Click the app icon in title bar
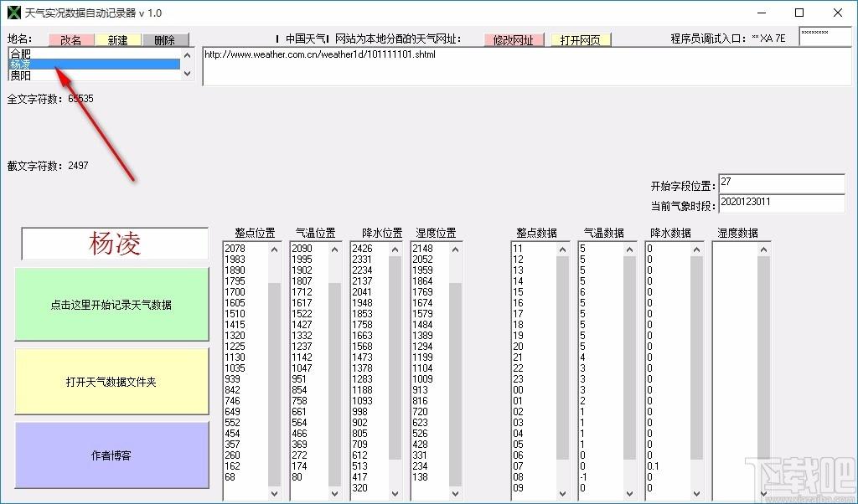The image size is (858, 504). (x=13, y=13)
